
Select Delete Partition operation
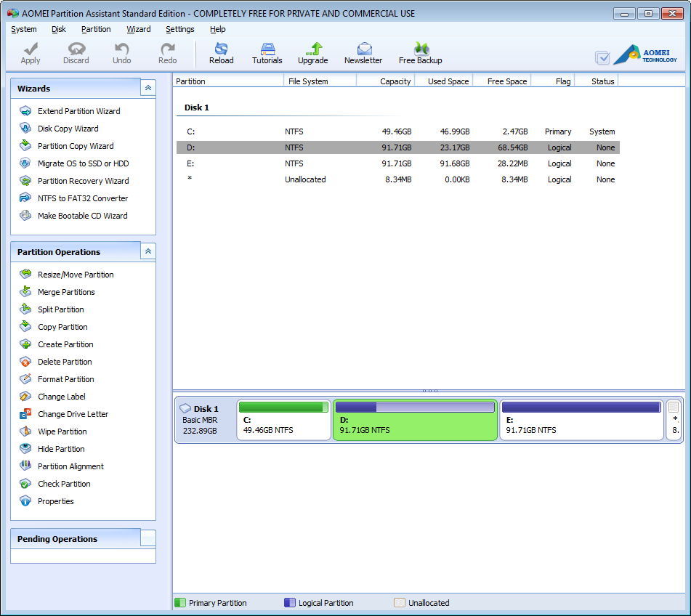(x=65, y=362)
